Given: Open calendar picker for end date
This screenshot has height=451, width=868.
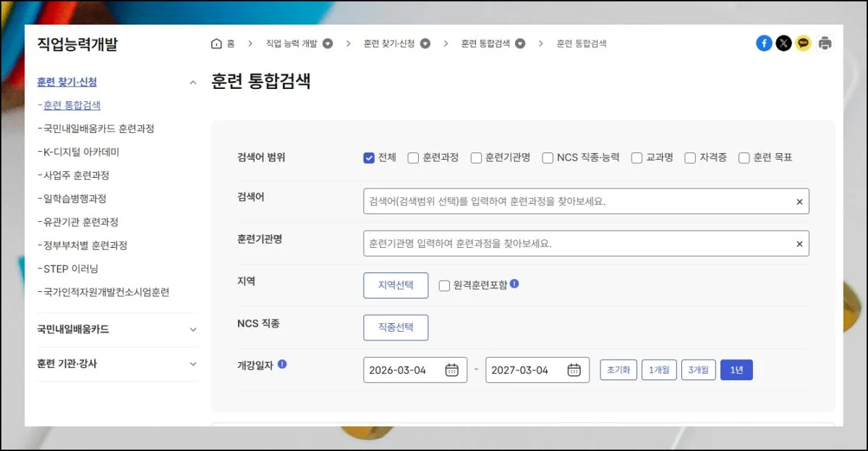Looking at the screenshot, I should pyautogui.click(x=574, y=370).
